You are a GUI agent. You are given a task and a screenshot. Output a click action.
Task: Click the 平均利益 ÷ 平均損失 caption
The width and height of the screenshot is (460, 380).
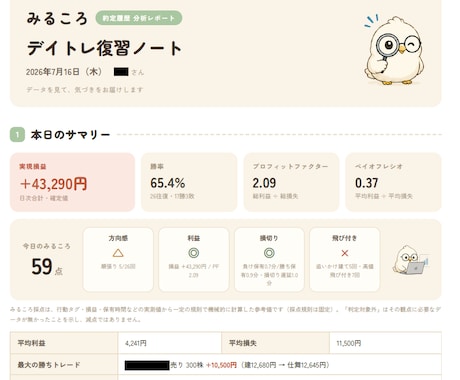384,196
